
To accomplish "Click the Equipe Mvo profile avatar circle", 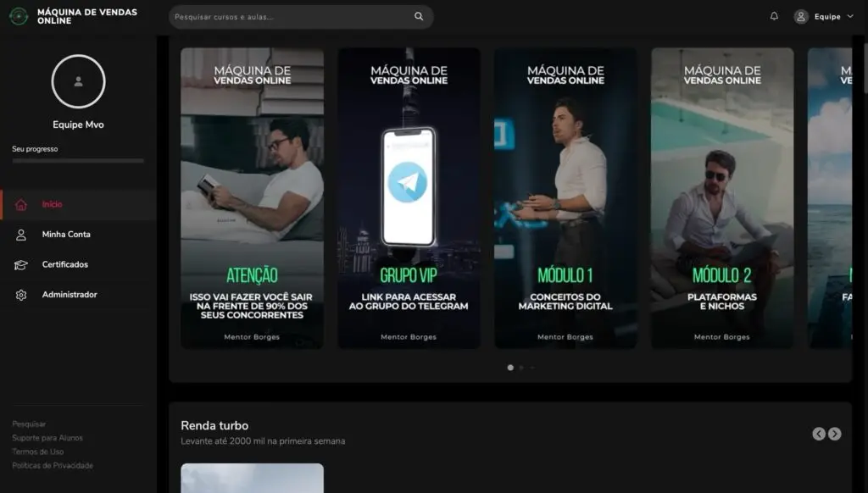I will pyautogui.click(x=78, y=81).
